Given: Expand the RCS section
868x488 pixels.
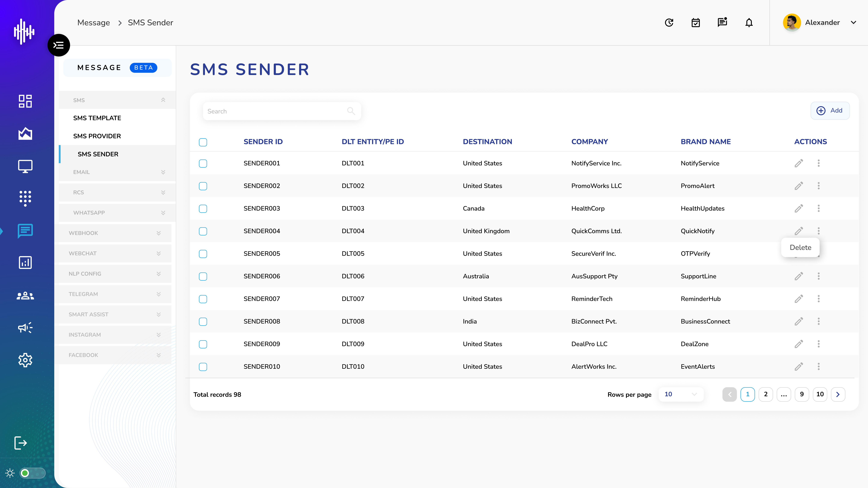Looking at the screenshot, I should (x=117, y=192).
